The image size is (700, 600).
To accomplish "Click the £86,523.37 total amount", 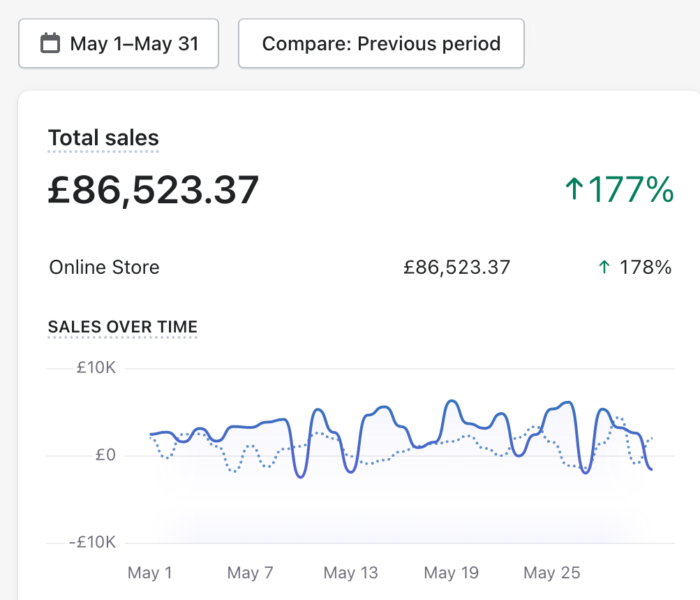I will click(153, 189).
